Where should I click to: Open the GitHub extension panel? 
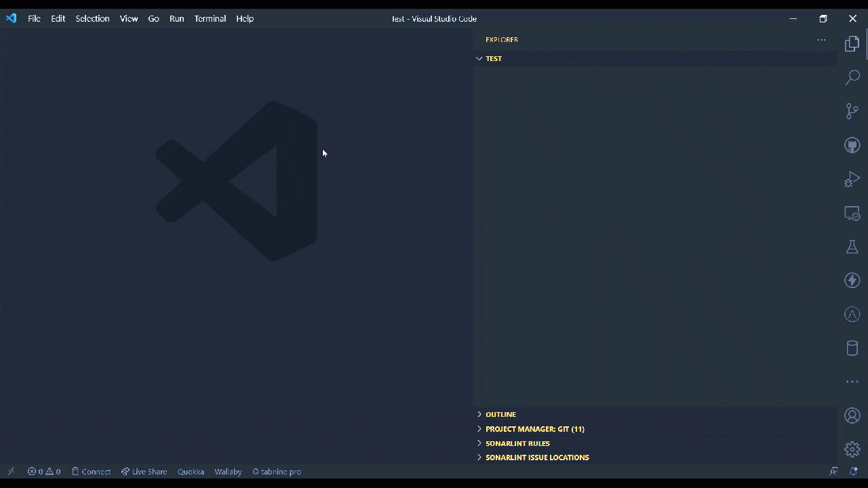tap(852, 145)
